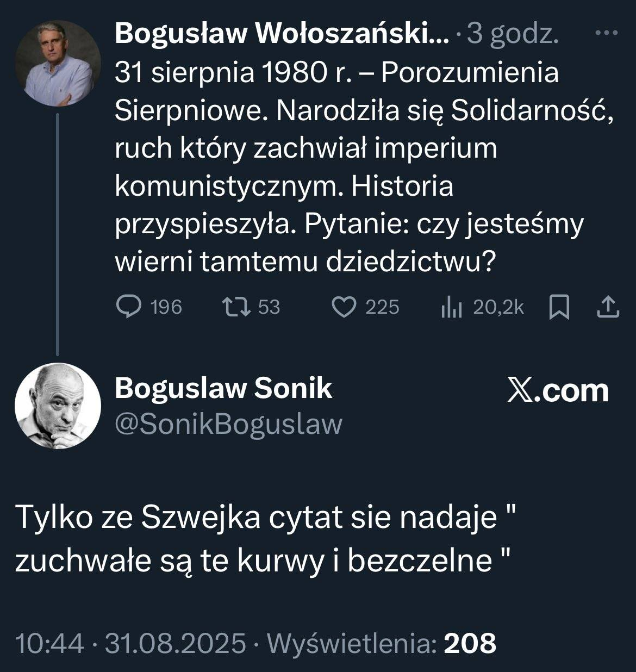Click the Boguslaw Sonik display name

point(223,388)
